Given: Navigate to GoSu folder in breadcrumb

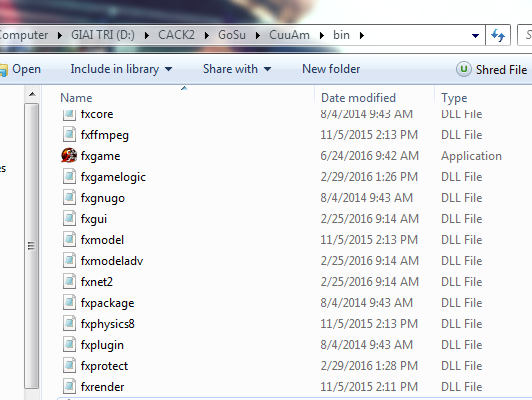Looking at the screenshot, I should (x=232, y=35).
